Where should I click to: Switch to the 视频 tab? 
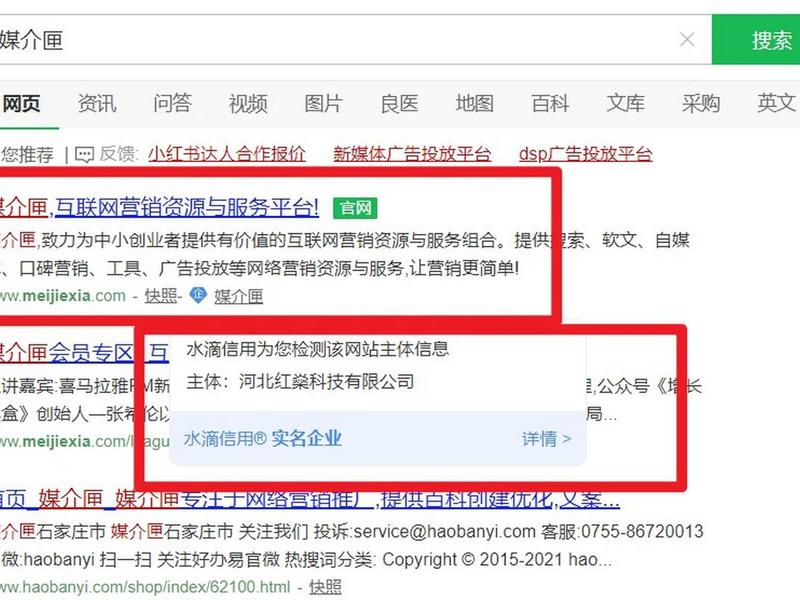click(x=248, y=104)
